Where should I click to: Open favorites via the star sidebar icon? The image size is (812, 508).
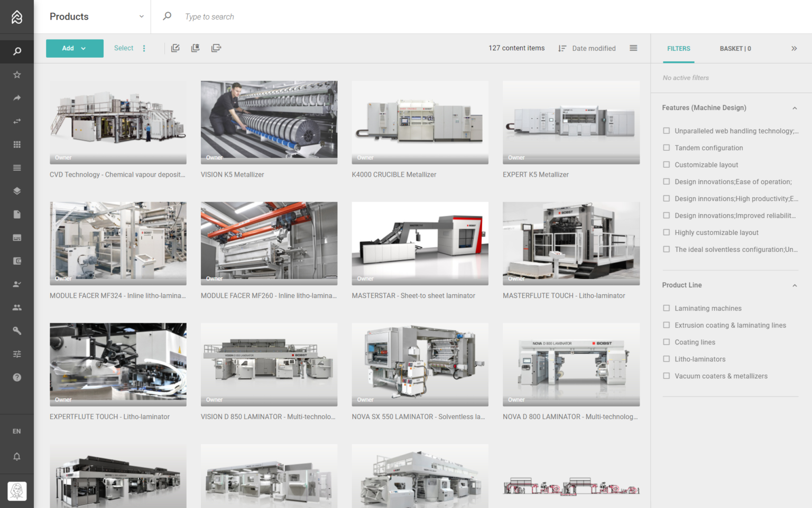coord(16,75)
